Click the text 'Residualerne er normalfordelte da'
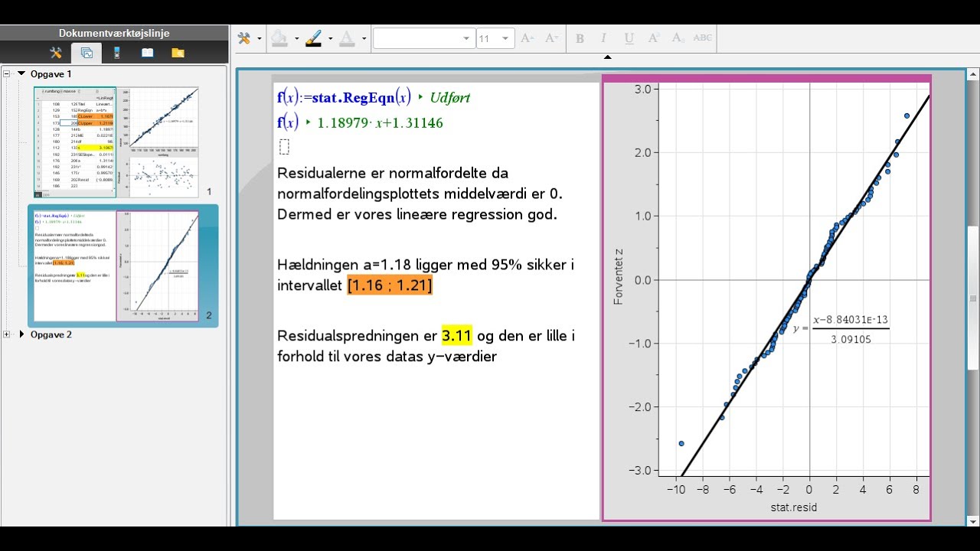The image size is (980, 551). (392, 173)
